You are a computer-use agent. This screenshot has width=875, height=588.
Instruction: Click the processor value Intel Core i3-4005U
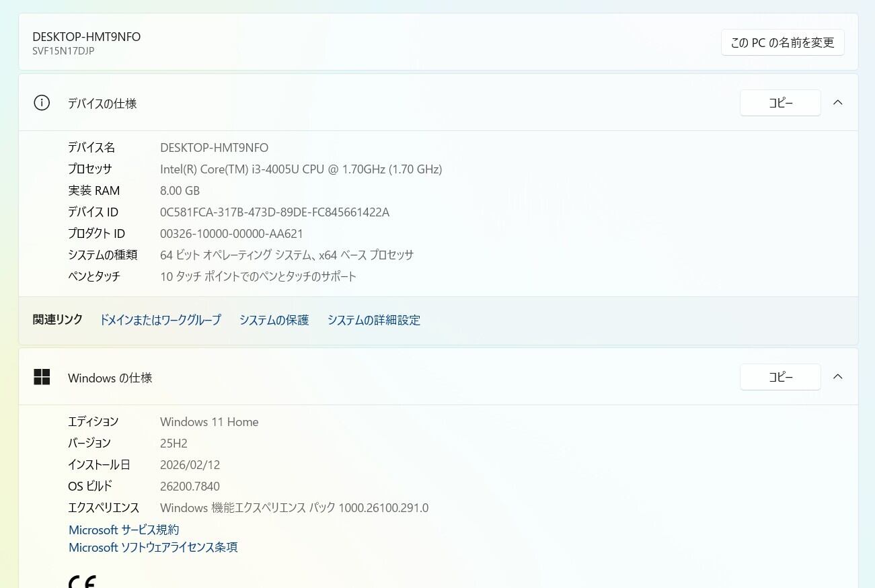[301, 169]
